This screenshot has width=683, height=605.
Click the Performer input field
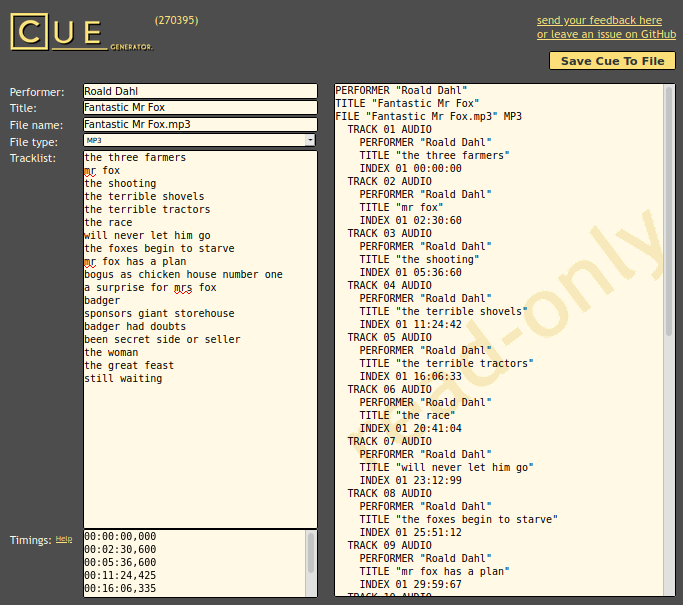point(200,91)
